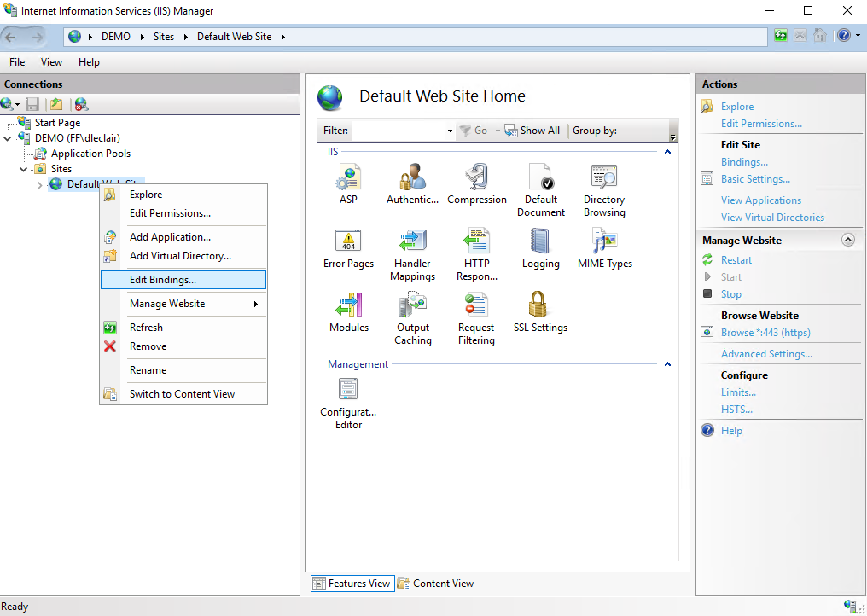
Task: Collapse the Manage Website actions section
Action: pyautogui.click(x=847, y=240)
